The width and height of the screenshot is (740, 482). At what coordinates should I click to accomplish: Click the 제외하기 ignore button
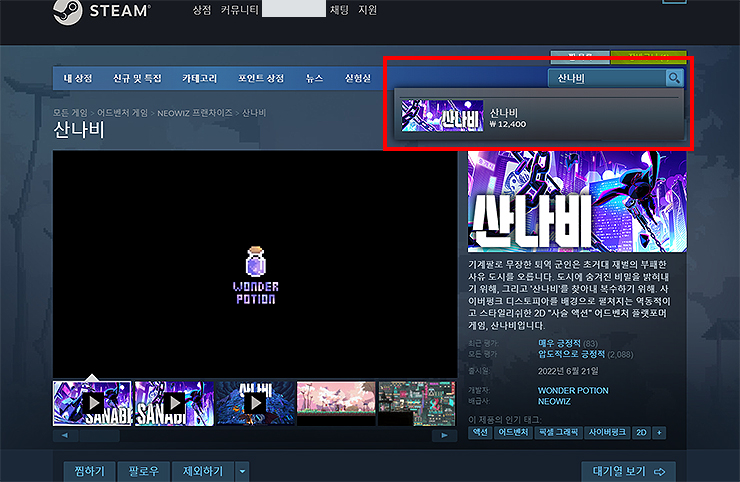pyautogui.click(x=203, y=471)
